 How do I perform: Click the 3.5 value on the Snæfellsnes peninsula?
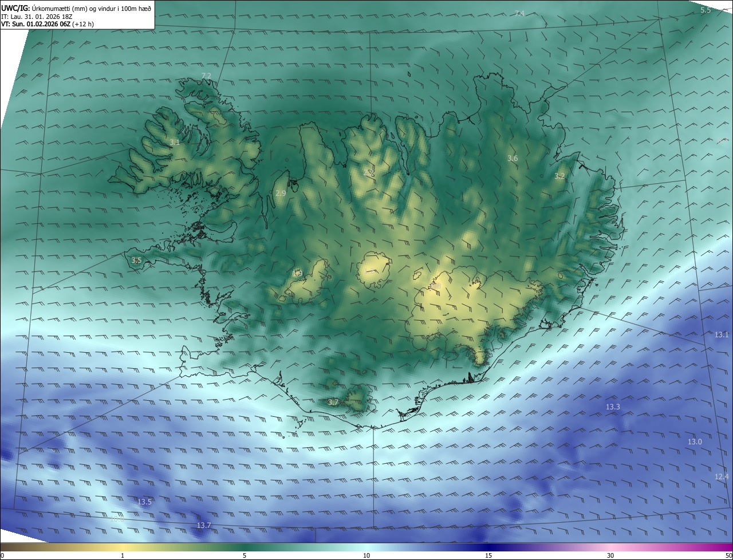pos(136,261)
